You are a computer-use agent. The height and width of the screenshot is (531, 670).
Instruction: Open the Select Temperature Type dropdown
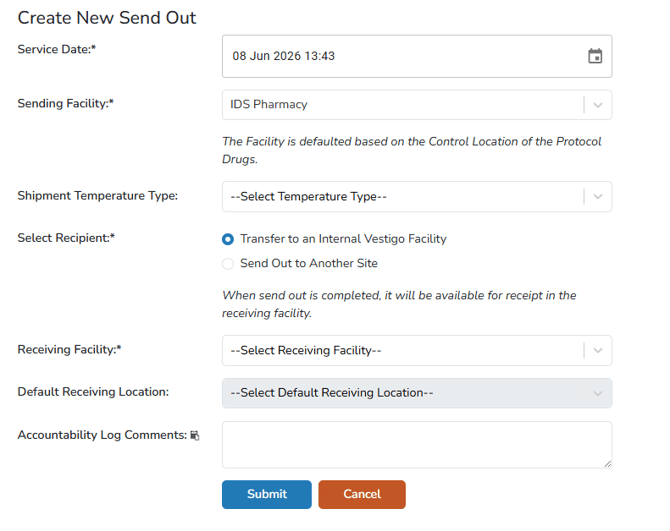coord(417,197)
